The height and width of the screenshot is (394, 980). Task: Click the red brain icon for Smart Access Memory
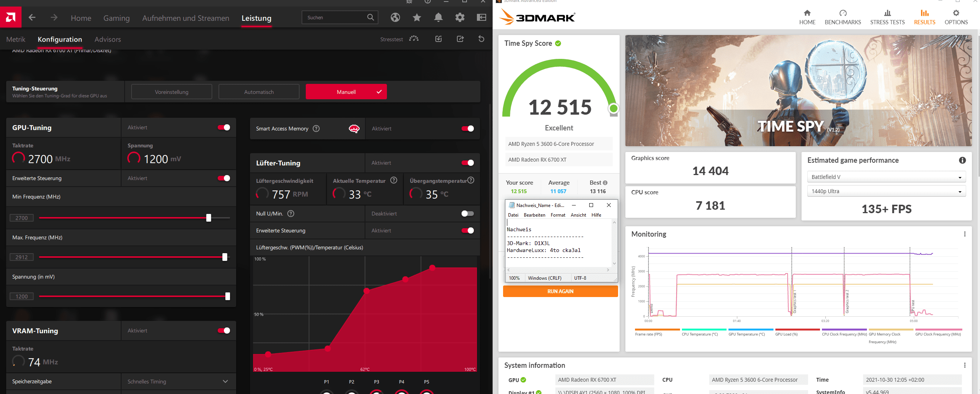(x=354, y=129)
